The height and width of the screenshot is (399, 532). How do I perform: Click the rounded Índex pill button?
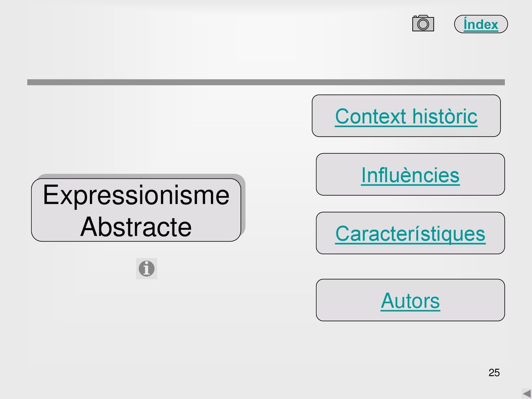coord(481,24)
